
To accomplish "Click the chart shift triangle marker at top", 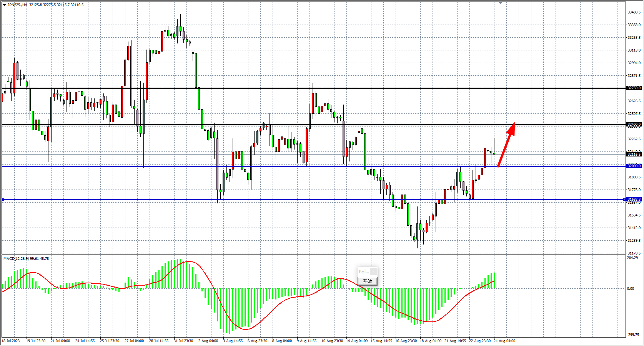I will [500, 3].
